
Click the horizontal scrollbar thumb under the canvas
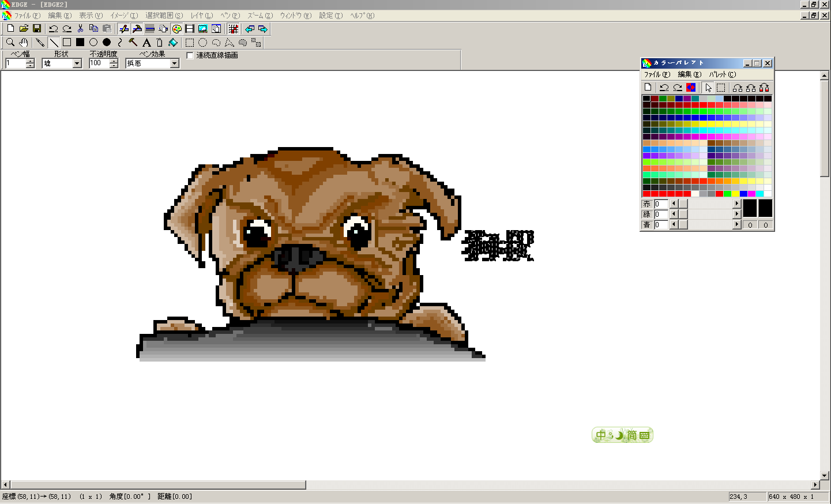click(158, 485)
